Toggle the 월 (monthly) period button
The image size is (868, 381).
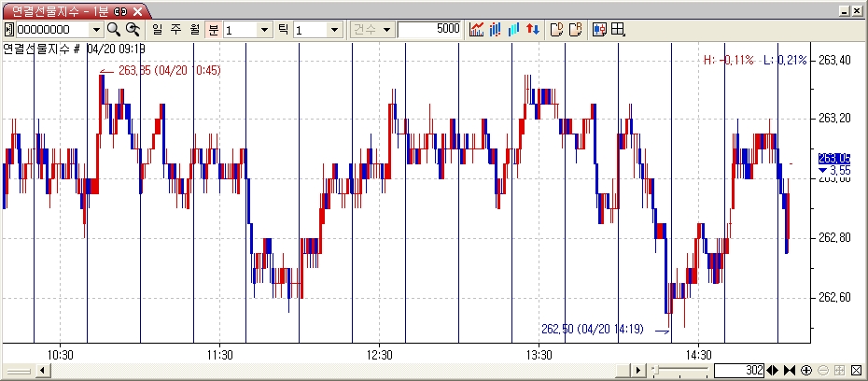(x=194, y=29)
